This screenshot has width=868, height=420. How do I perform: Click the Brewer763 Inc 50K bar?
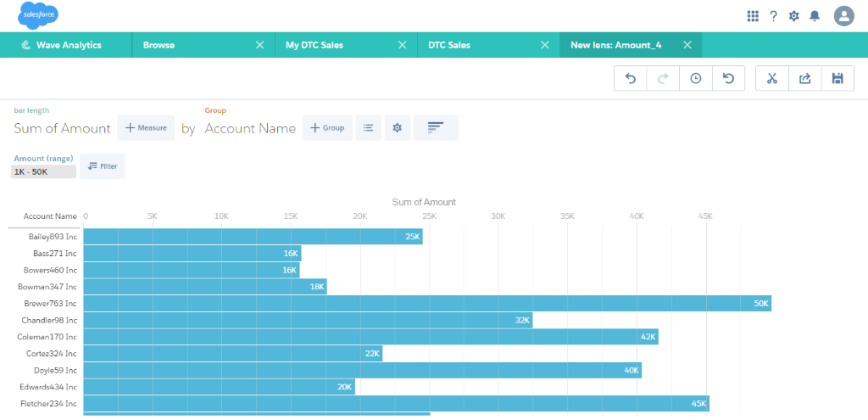(x=427, y=303)
